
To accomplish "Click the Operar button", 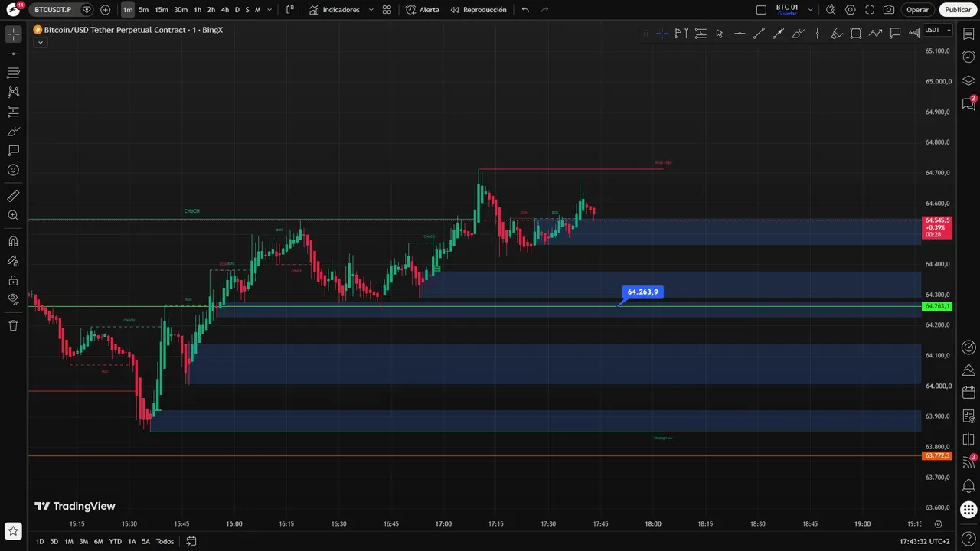I will click(917, 10).
